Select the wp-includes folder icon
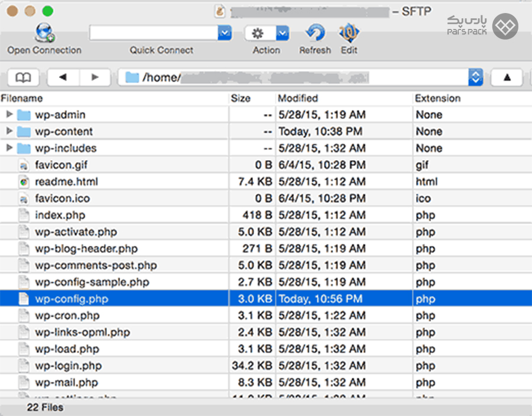532x416 pixels. click(x=24, y=148)
